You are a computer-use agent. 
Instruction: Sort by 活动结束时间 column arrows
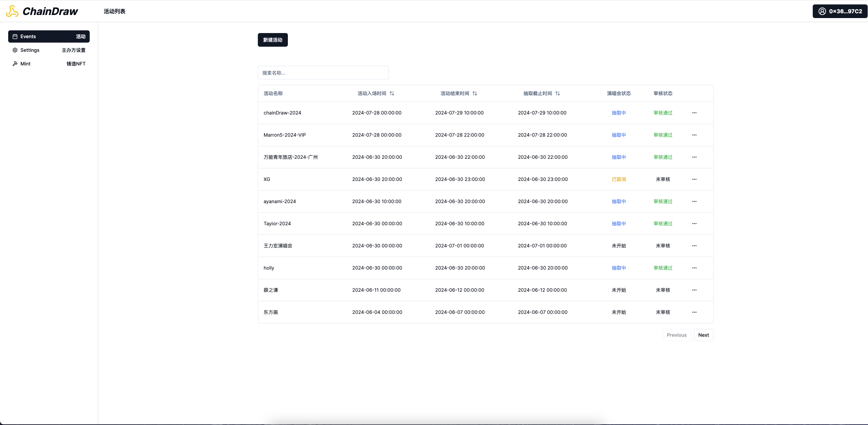[475, 93]
